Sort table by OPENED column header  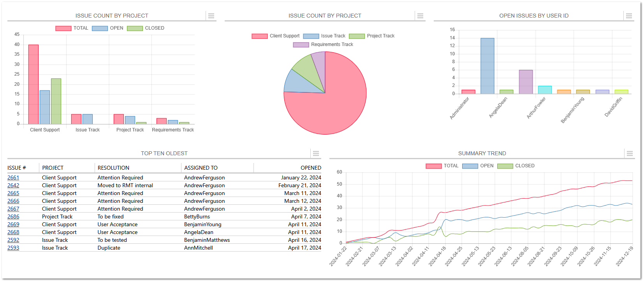(310, 168)
